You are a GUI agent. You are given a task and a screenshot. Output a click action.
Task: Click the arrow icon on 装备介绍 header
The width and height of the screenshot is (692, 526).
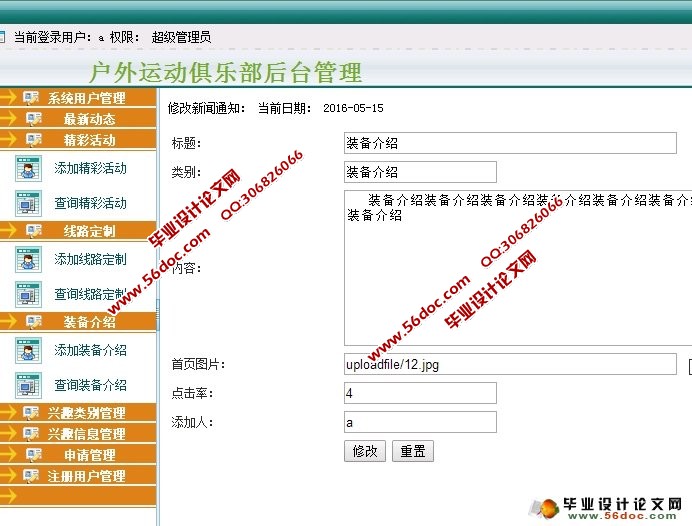(8, 322)
